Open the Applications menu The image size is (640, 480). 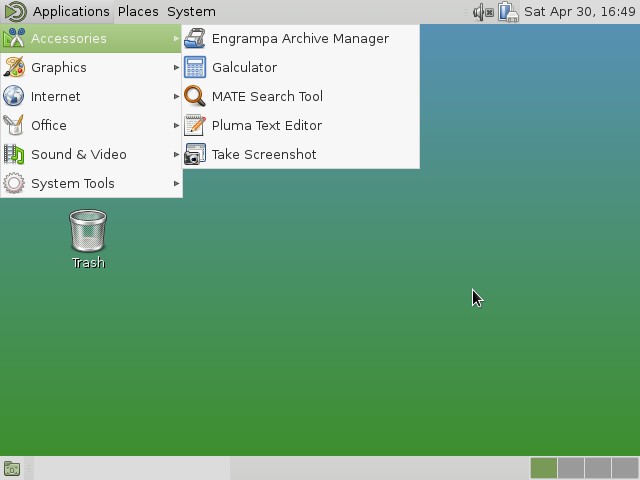(x=71, y=11)
